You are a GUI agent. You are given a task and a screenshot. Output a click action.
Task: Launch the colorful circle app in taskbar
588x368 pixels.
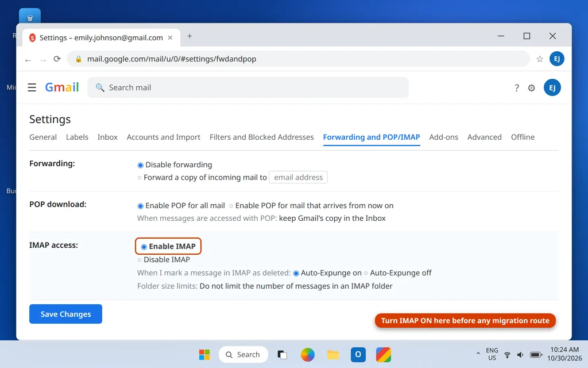tap(308, 354)
